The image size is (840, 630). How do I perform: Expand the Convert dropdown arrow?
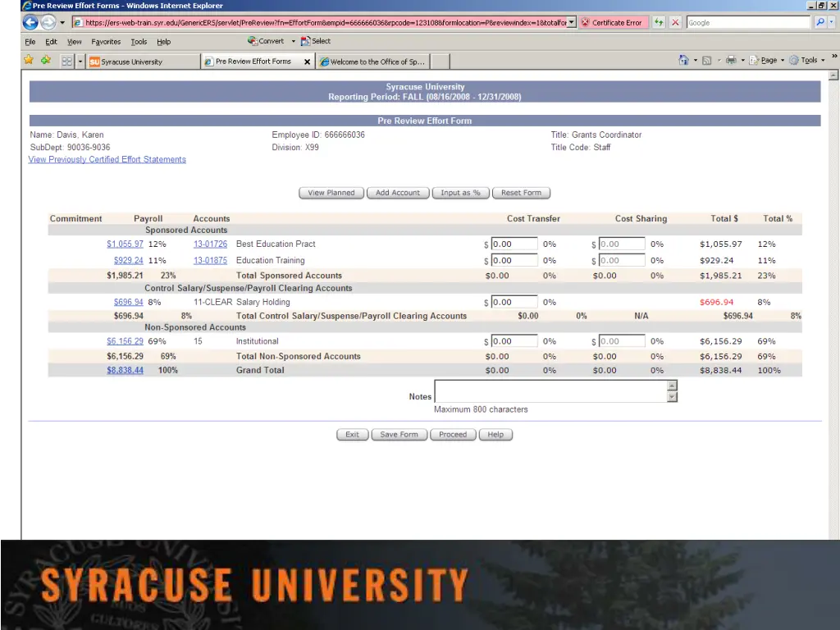point(293,41)
